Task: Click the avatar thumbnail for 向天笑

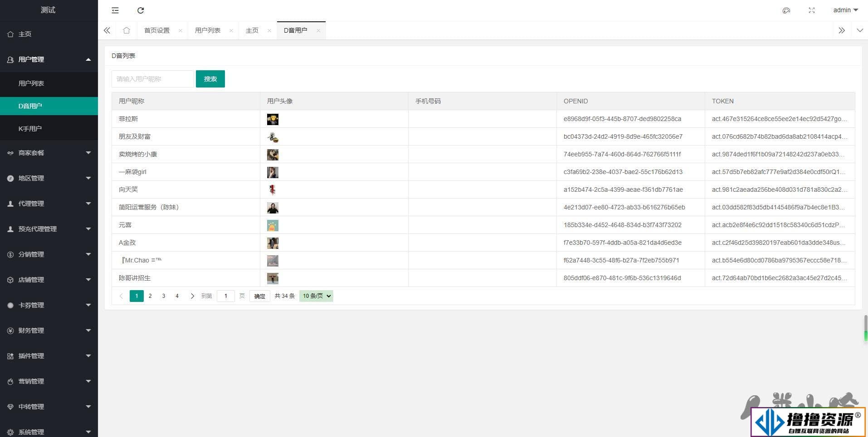Action: tap(273, 190)
